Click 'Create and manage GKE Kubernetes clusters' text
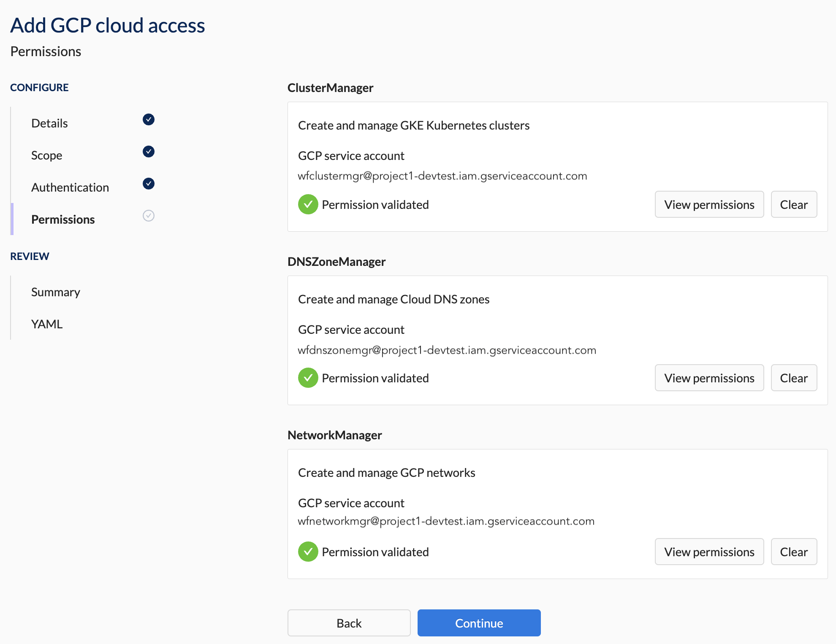 [x=414, y=125]
